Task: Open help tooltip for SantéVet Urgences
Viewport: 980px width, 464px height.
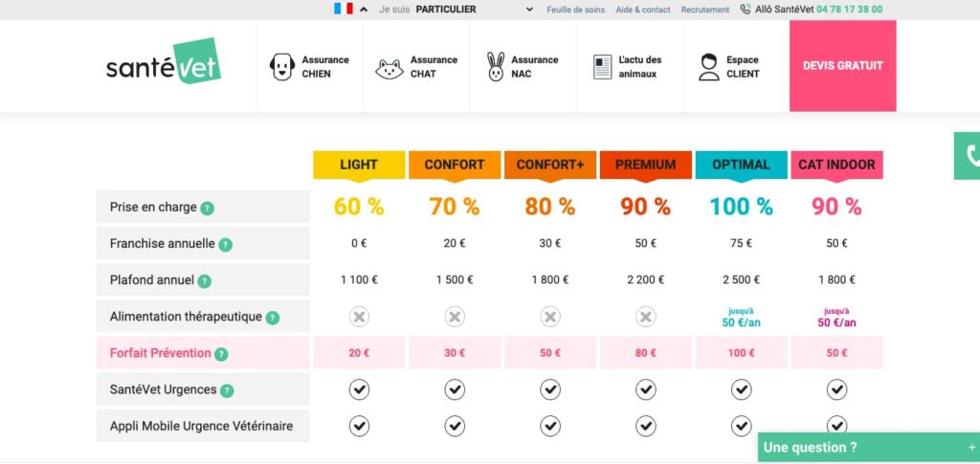Action: (227, 391)
